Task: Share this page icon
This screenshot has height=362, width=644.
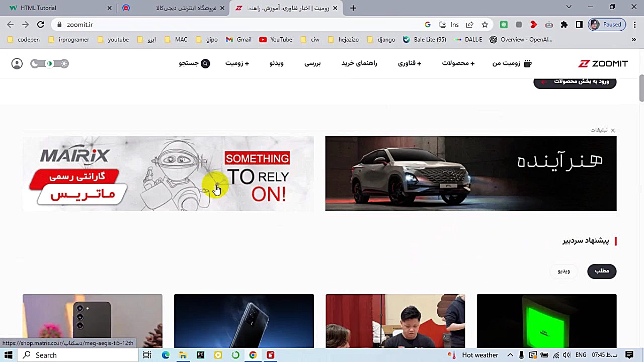Action: (470, 25)
